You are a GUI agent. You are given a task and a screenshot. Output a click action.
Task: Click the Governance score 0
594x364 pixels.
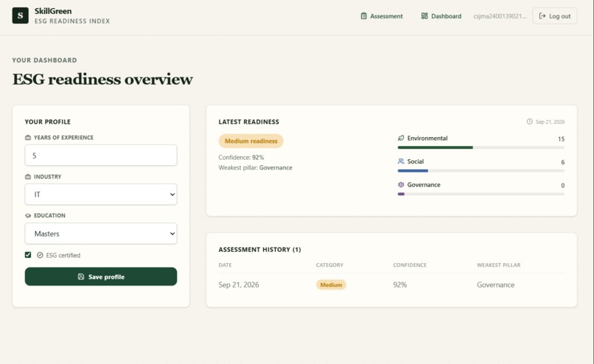[x=562, y=185]
